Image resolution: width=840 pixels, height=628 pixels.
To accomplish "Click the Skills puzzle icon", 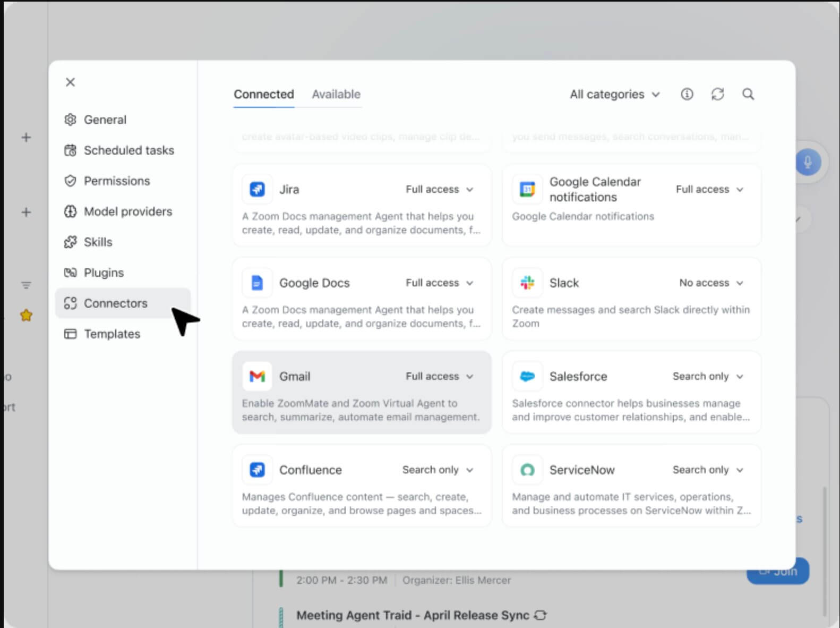I will pyautogui.click(x=70, y=242).
